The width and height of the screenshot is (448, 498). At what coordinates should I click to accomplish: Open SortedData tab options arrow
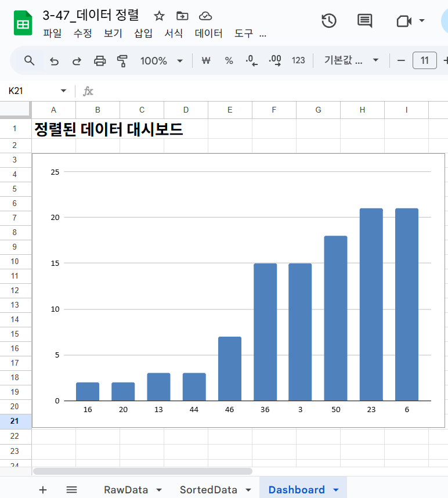pos(248,490)
